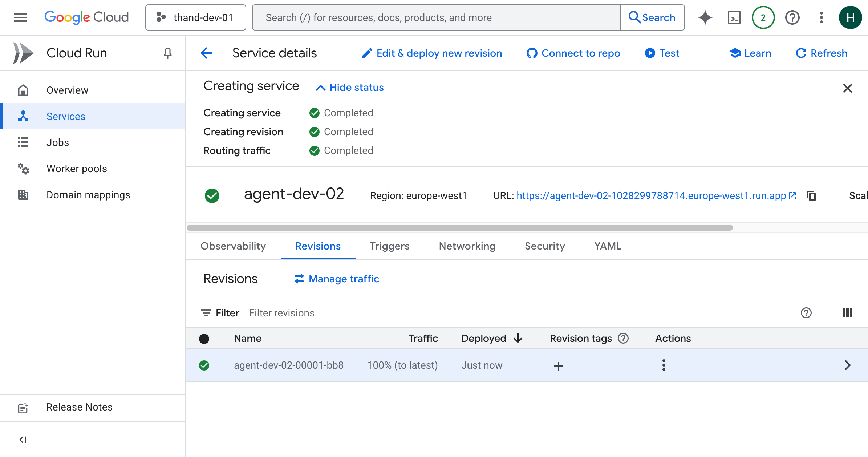This screenshot has width=868, height=457.
Task: Pin the Cloud Run product
Action: 167,53
